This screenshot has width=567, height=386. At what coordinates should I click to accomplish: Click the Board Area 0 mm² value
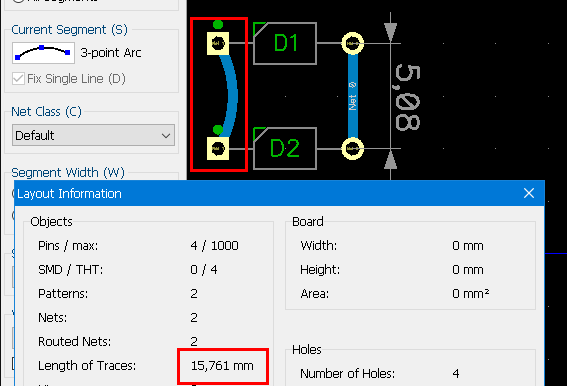[470, 293]
